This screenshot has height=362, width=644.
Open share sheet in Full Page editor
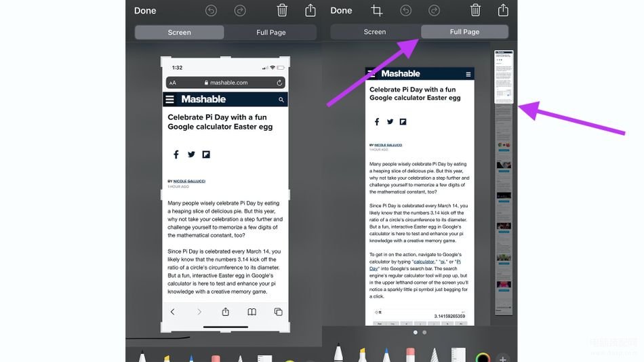(x=503, y=10)
